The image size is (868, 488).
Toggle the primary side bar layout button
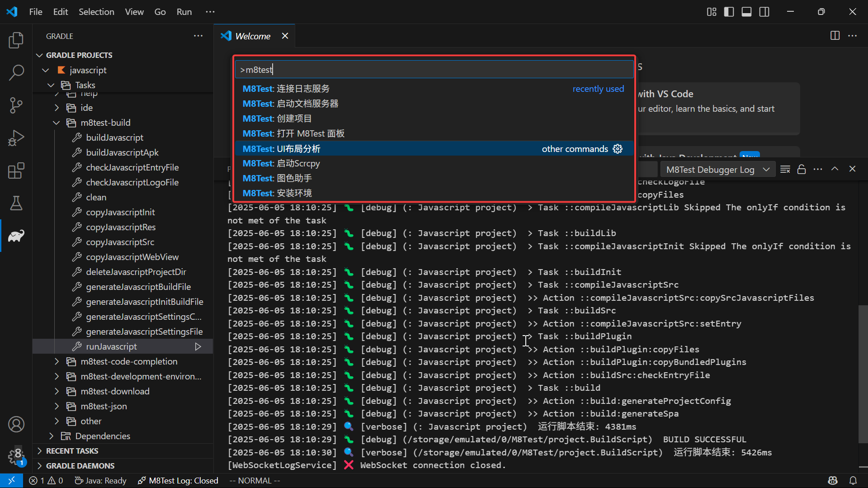point(729,12)
